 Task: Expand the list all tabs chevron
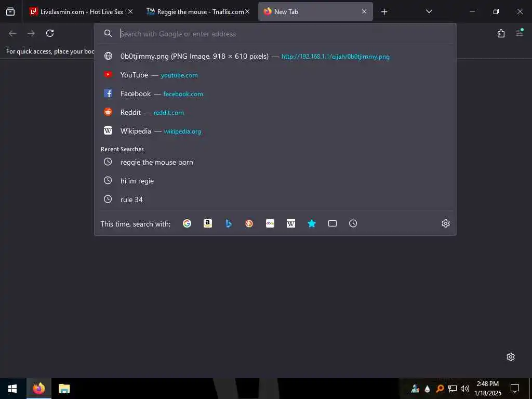click(x=429, y=11)
